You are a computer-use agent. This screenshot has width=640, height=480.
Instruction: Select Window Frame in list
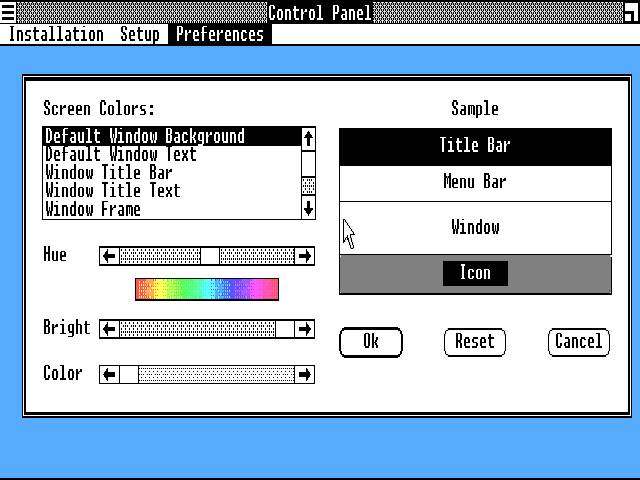pos(172,209)
